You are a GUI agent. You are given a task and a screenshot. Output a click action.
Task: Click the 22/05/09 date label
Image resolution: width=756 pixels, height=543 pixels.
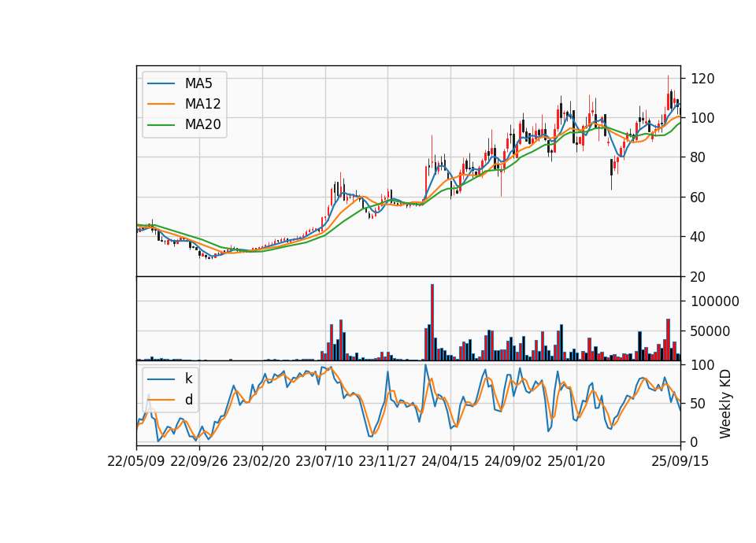coord(136,462)
